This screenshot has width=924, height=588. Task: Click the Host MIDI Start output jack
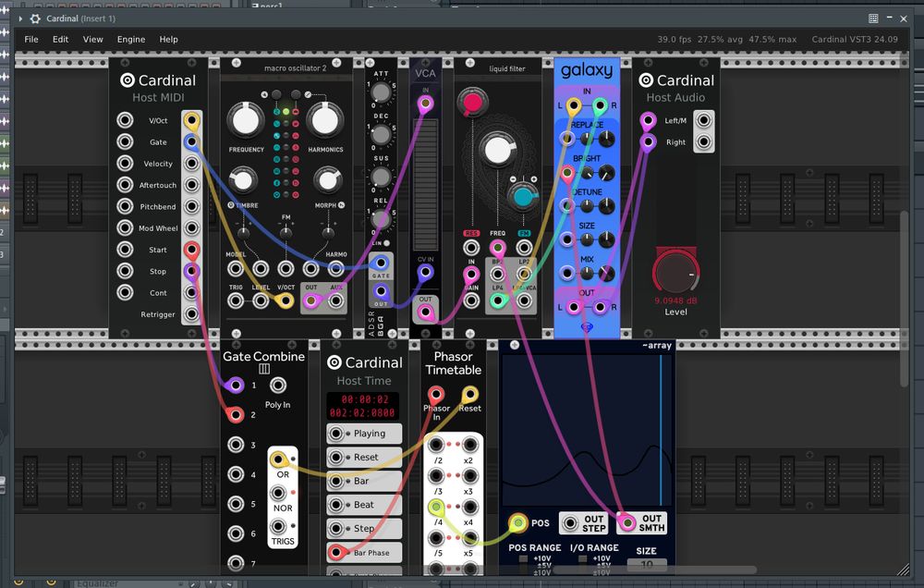tap(191, 250)
